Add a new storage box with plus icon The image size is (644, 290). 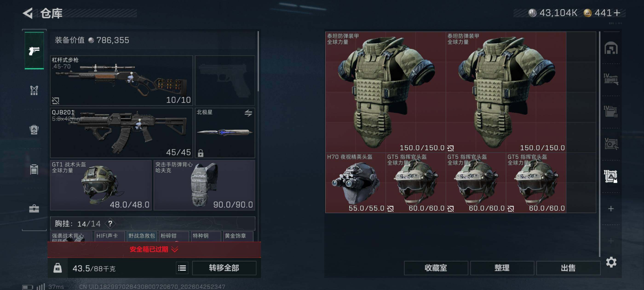click(x=611, y=209)
